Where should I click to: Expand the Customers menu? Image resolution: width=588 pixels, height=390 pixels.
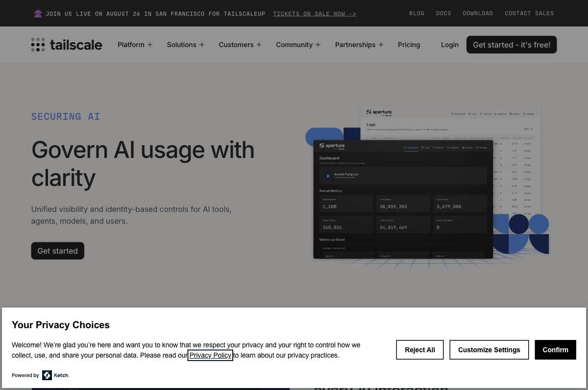click(240, 45)
